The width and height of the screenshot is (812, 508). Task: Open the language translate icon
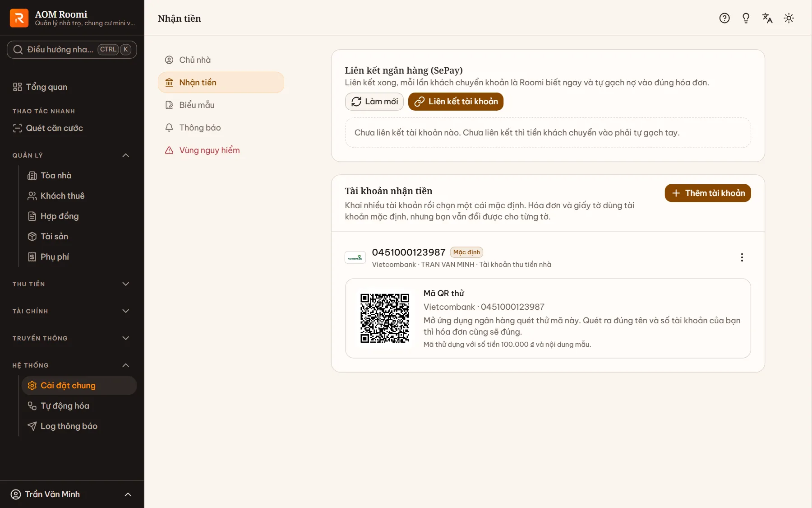click(x=767, y=18)
